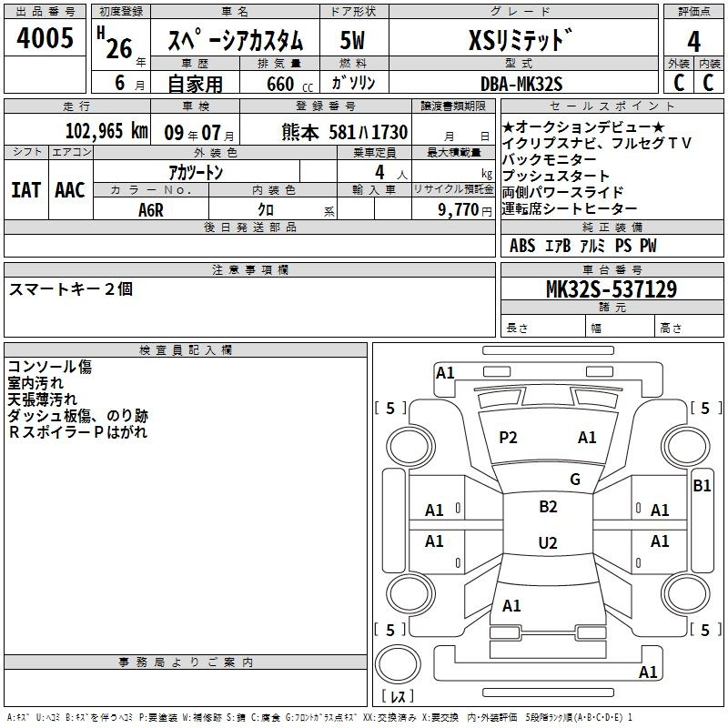Click the U2 dent marker on the roof
The width and height of the screenshot is (728, 728).
tap(548, 543)
